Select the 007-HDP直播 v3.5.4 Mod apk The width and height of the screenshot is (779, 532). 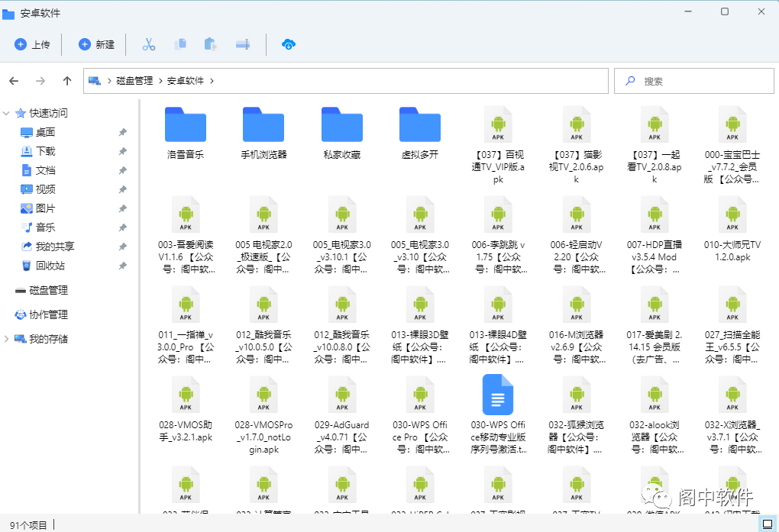[655, 235]
